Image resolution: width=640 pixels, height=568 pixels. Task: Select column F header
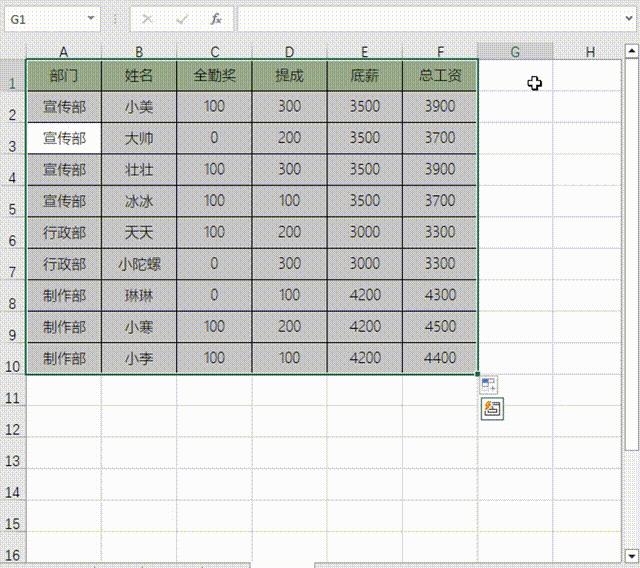pos(440,52)
